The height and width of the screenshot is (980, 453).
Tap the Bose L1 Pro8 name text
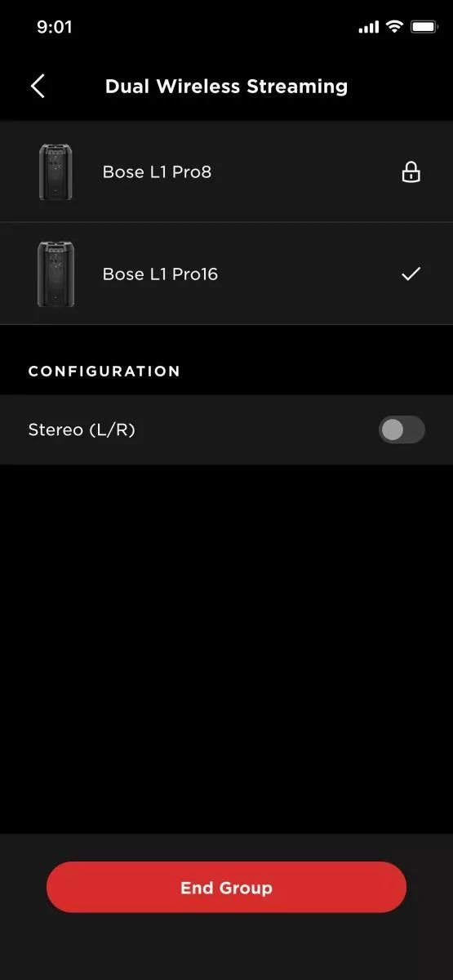157,171
